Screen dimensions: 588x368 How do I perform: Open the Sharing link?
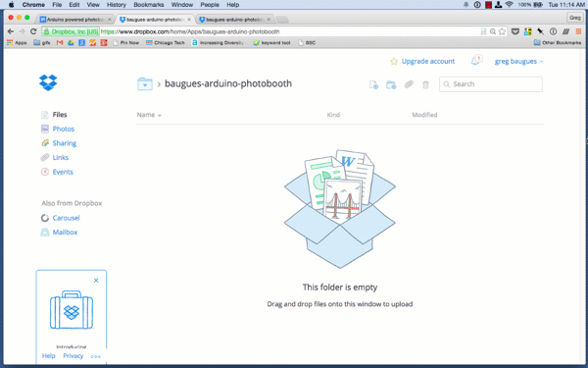[x=65, y=143]
